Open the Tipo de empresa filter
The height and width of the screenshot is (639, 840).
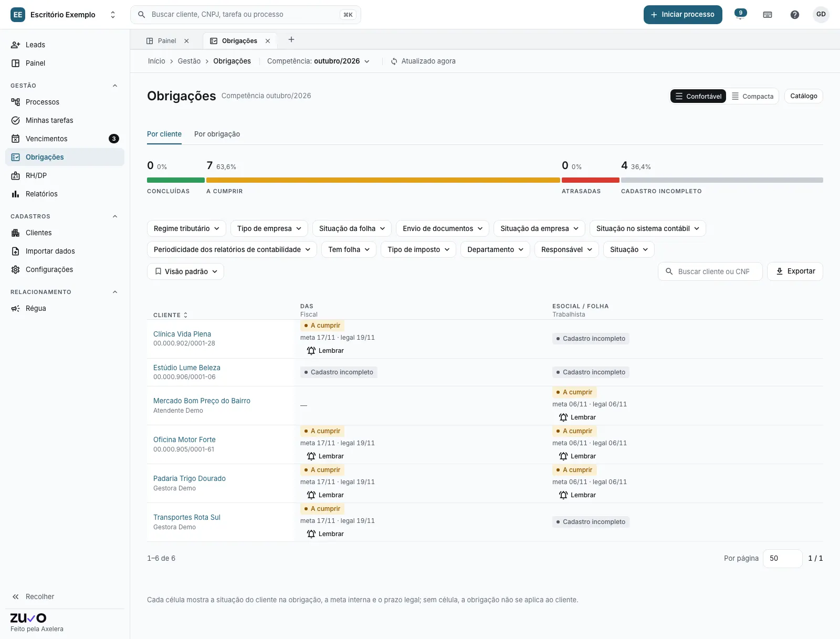tap(269, 228)
